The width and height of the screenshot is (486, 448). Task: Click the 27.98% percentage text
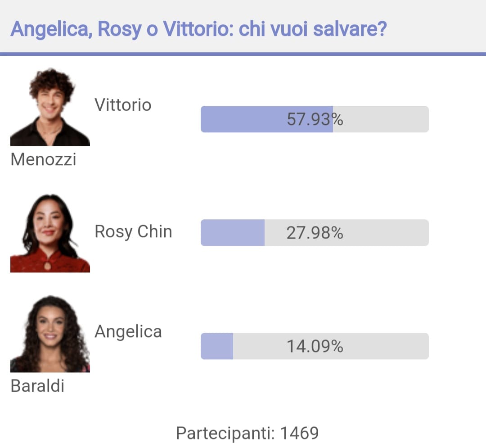pyautogui.click(x=315, y=233)
